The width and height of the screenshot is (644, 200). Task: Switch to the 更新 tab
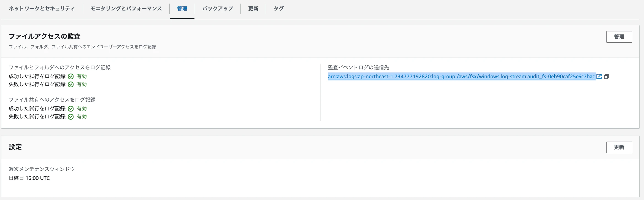[253, 9]
